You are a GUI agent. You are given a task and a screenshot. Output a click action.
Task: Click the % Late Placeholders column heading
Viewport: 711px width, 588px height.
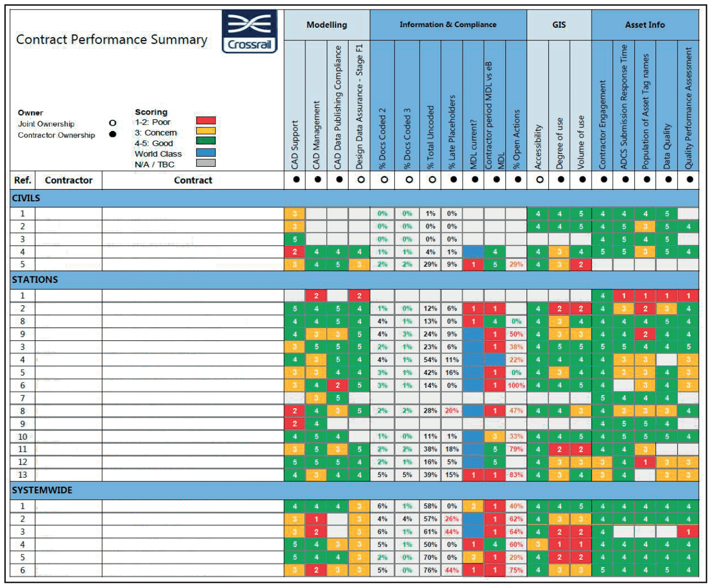point(452,132)
